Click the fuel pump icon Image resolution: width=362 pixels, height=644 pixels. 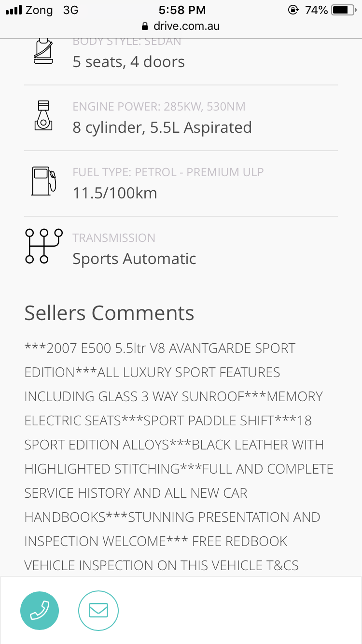[44, 181]
